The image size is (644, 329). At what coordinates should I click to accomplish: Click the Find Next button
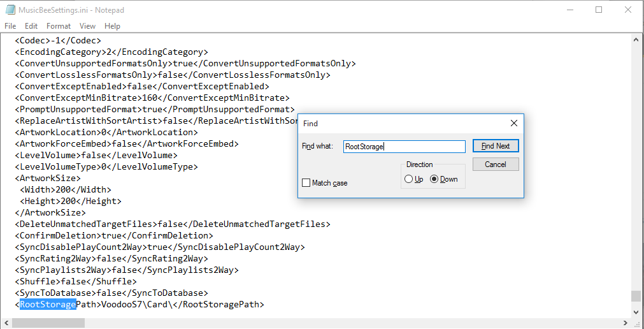click(x=496, y=146)
